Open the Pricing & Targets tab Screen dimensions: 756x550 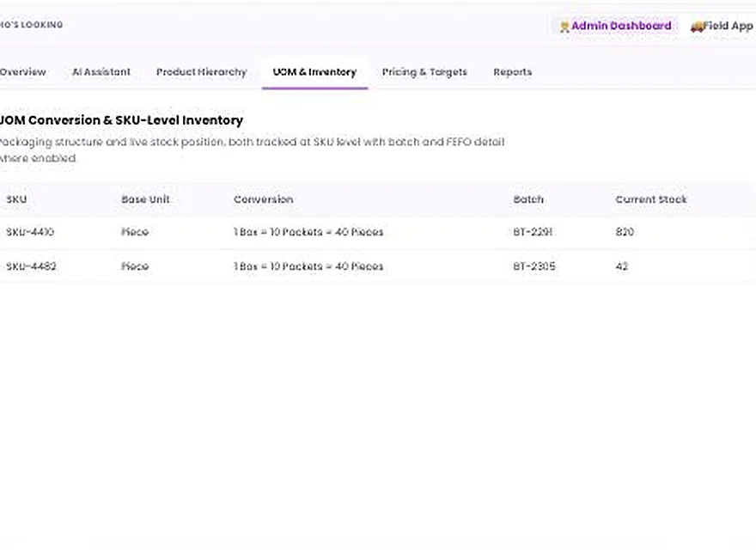coord(424,72)
